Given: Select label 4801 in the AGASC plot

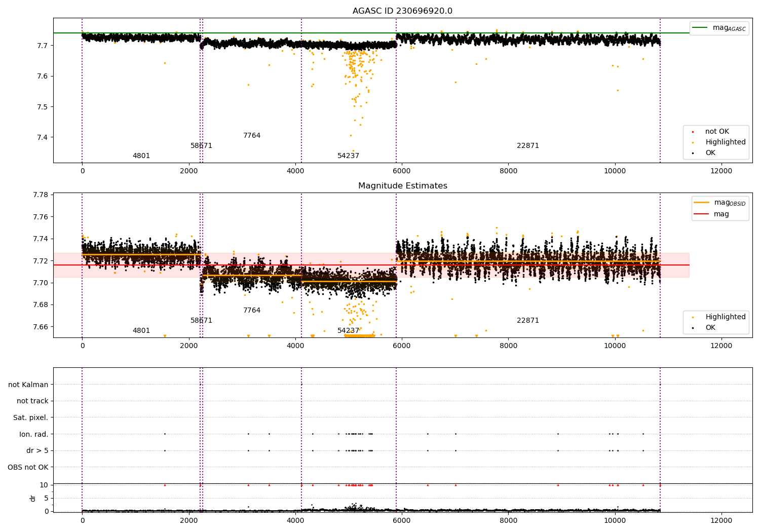Looking at the screenshot, I should tap(141, 156).
